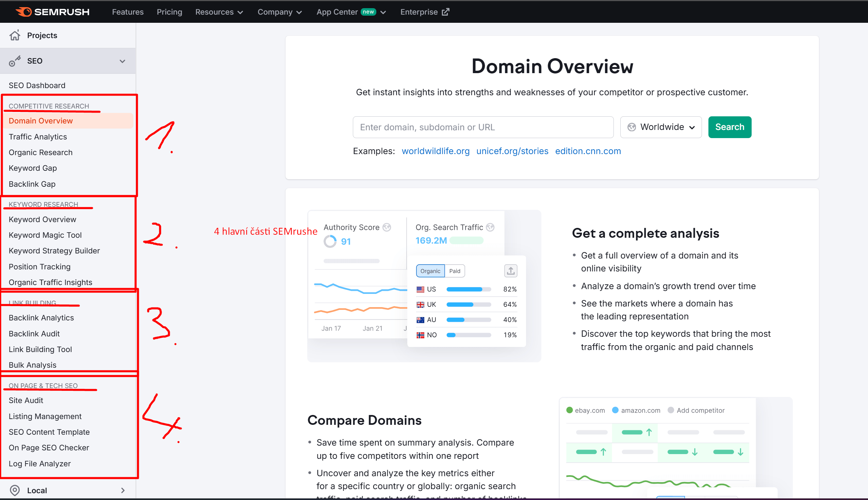Click the AU 40% traffic bar
The image size is (868, 500).
tap(469, 320)
